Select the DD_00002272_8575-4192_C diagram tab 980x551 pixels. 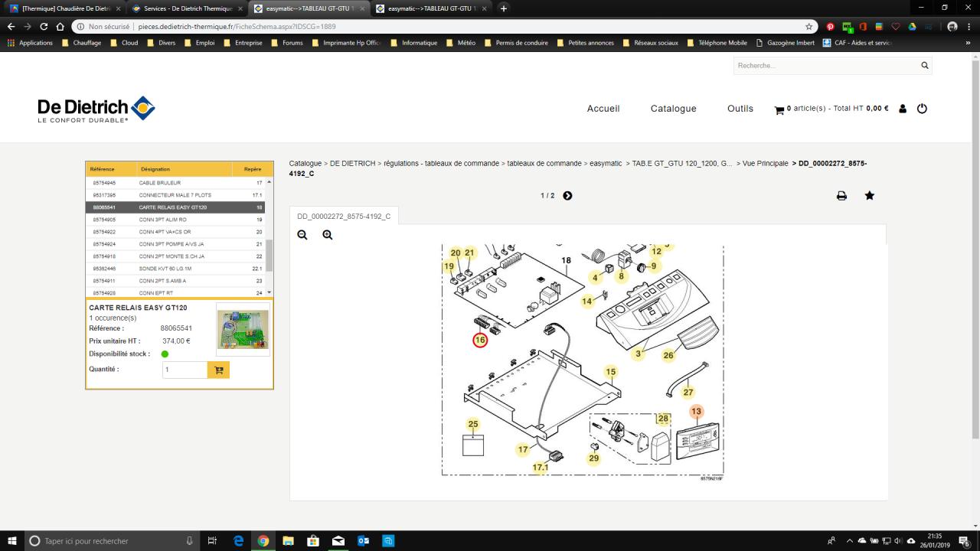click(344, 217)
